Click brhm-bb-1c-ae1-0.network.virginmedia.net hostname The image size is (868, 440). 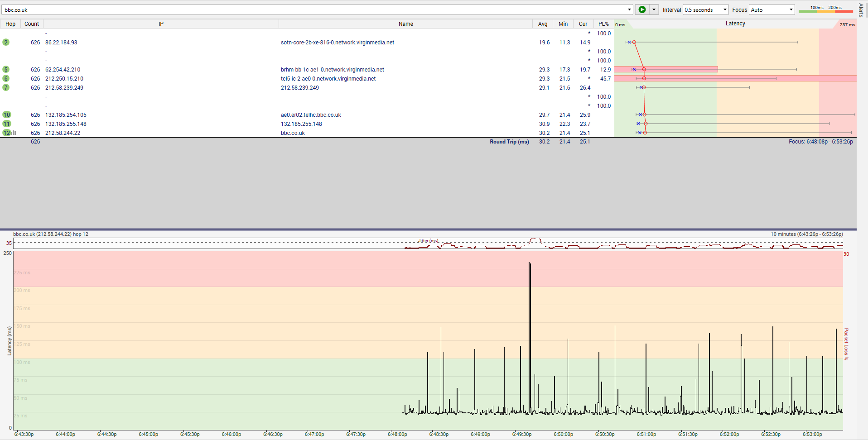(x=333, y=70)
